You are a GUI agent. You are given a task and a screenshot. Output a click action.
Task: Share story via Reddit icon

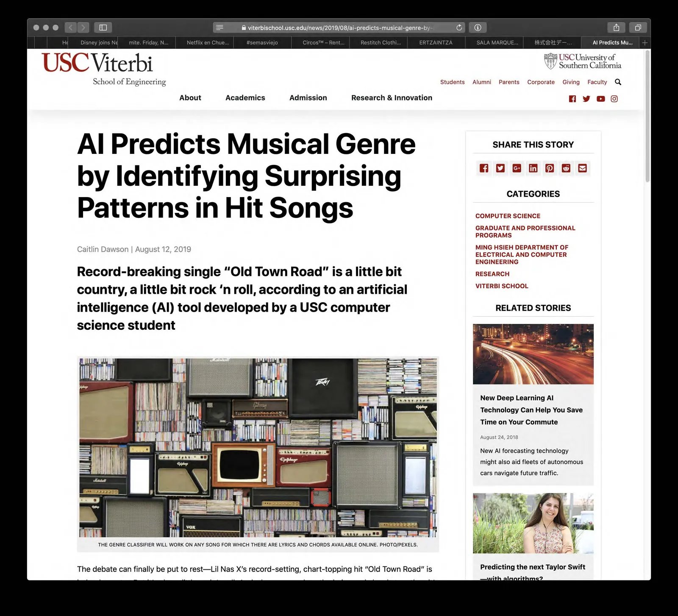coord(566,168)
